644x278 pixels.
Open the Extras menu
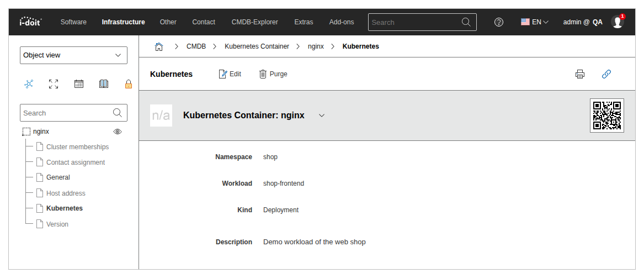coord(304,22)
